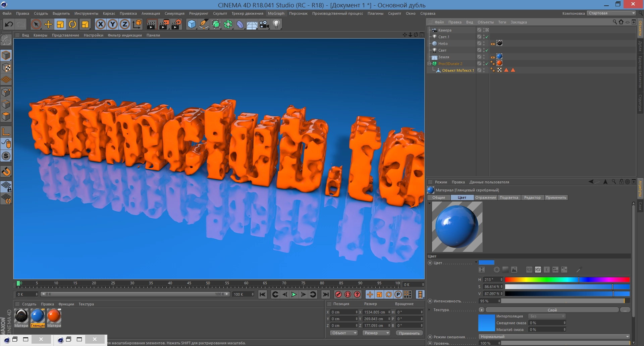Open the deformer objects icon
The width and height of the screenshot is (644, 346).
(x=240, y=24)
